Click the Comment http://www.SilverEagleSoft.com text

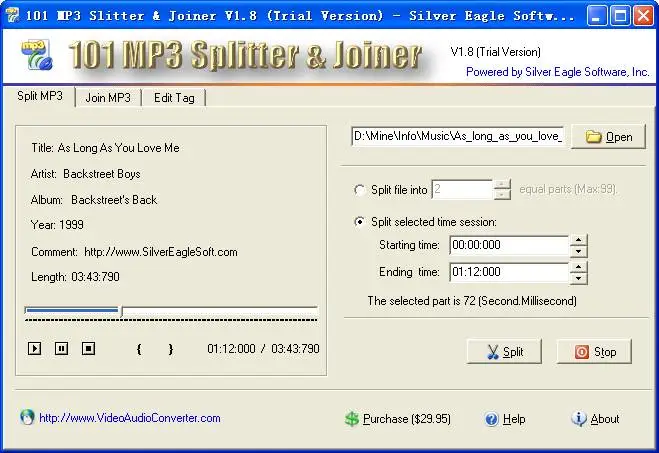pos(134,252)
